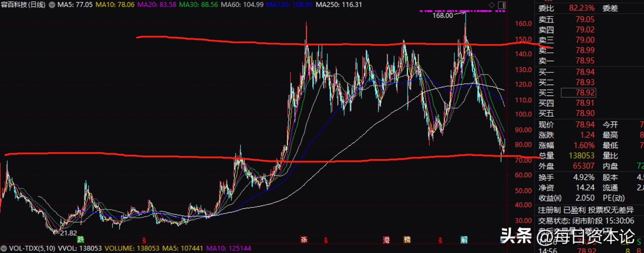Click the 涨跌 1.24 value
Image resolution: width=644 pixels, height=253 pixels.
tap(588, 135)
